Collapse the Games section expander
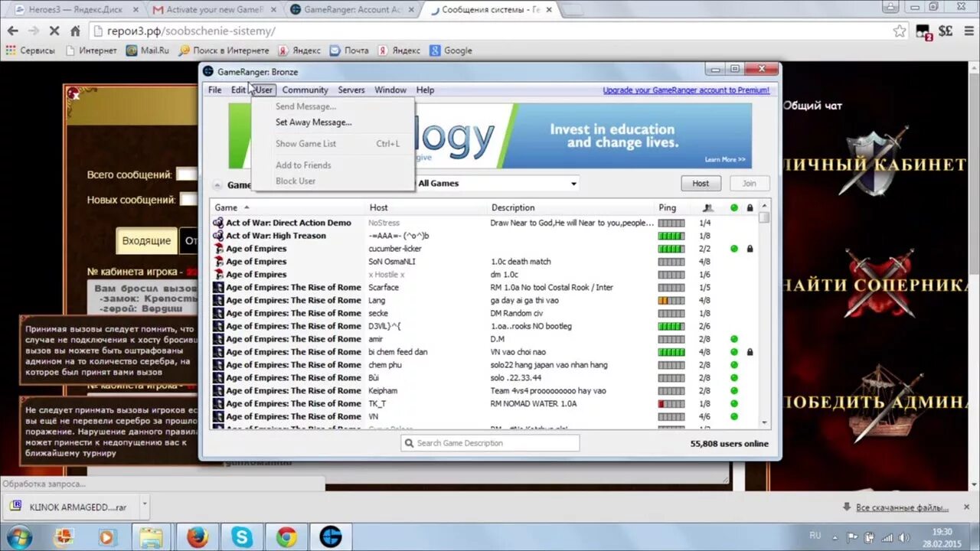 (217, 184)
